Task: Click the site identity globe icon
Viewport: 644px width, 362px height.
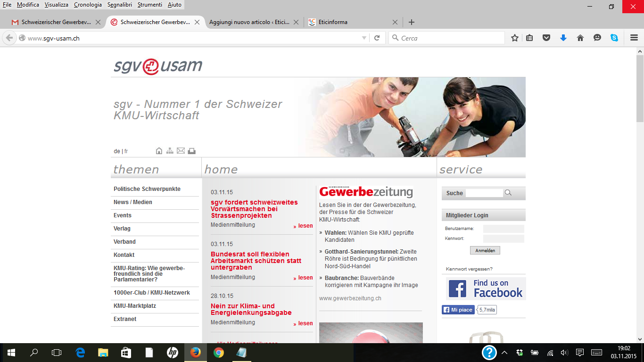Action: pyautogui.click(x=22, y=38)
